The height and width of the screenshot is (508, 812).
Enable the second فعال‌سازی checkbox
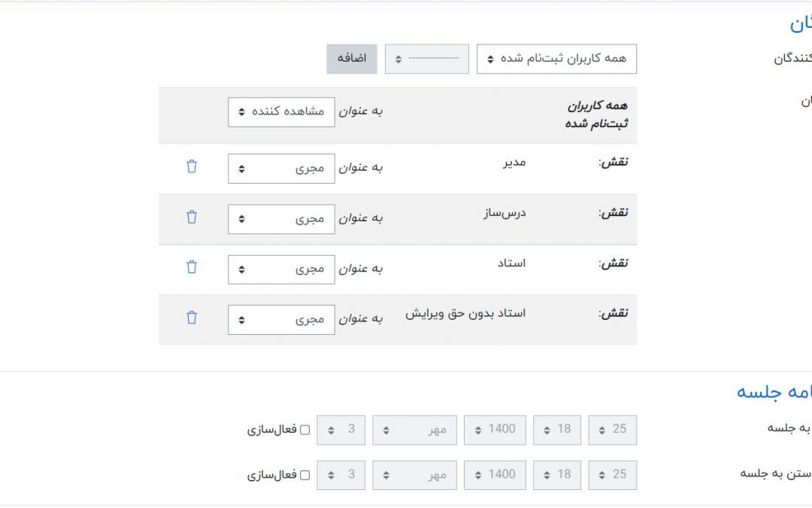click(304, 476)
